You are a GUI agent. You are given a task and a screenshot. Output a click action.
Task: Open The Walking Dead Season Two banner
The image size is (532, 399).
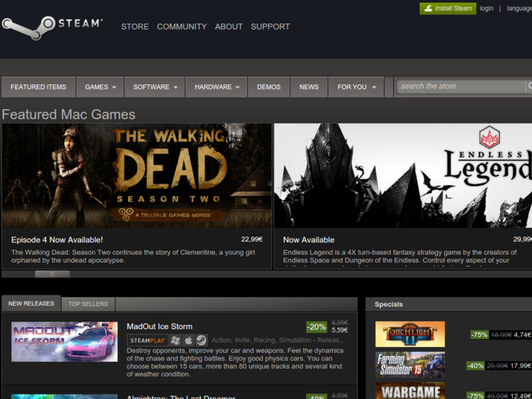click(137, 175)
